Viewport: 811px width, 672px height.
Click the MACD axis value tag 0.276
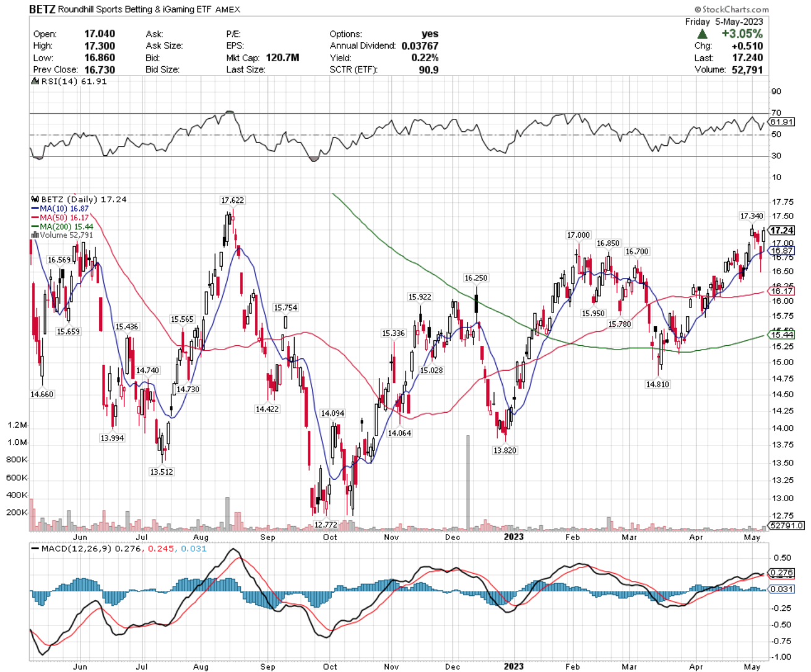782,573
